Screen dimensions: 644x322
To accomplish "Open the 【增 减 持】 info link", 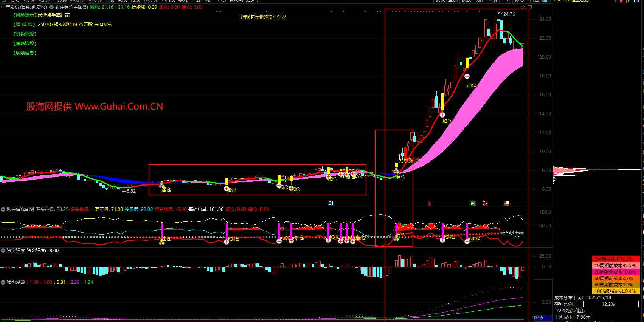I will click(x=25, y=25).
